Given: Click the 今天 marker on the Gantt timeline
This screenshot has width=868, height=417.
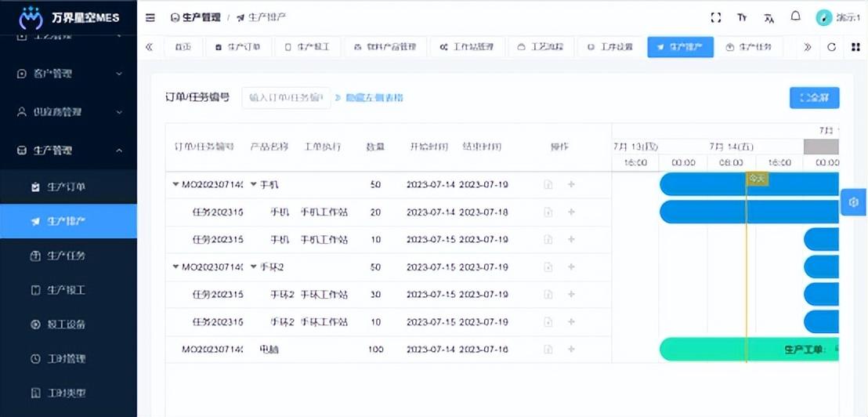Looking at the screenshot, I should pyautogui.click(x=758, y=178).
